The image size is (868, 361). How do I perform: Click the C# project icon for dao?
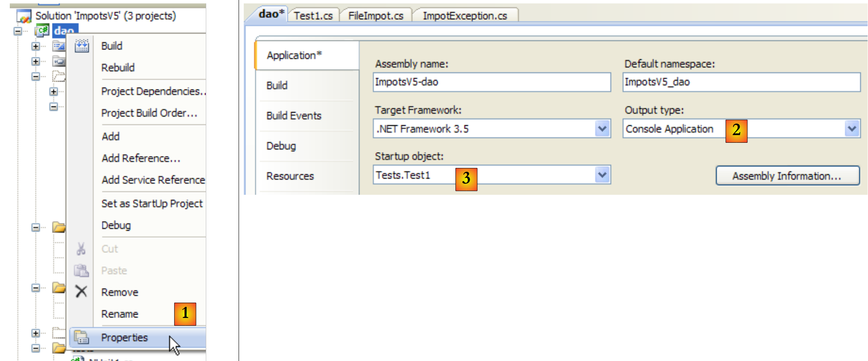pos(42,31)
